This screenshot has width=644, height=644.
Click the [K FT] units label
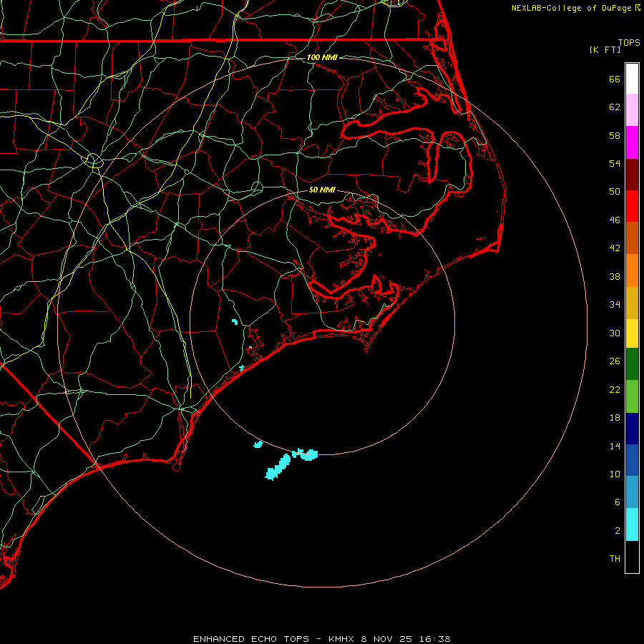605,49
